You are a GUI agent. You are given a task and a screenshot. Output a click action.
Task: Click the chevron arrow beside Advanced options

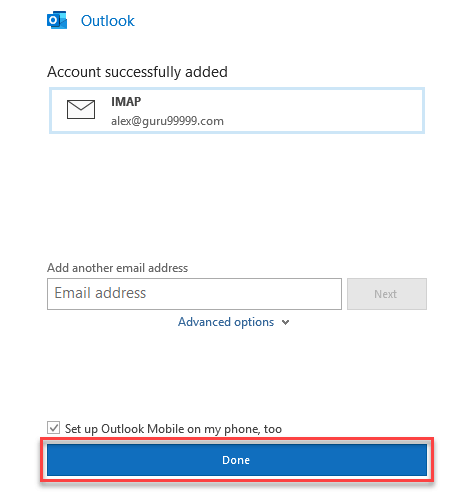[x=285, y=322]
